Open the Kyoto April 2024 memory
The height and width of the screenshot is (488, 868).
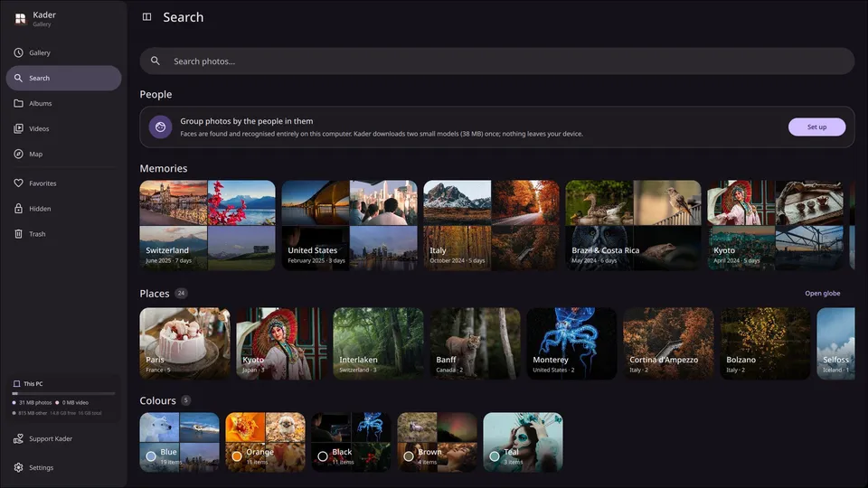point(775,225)
